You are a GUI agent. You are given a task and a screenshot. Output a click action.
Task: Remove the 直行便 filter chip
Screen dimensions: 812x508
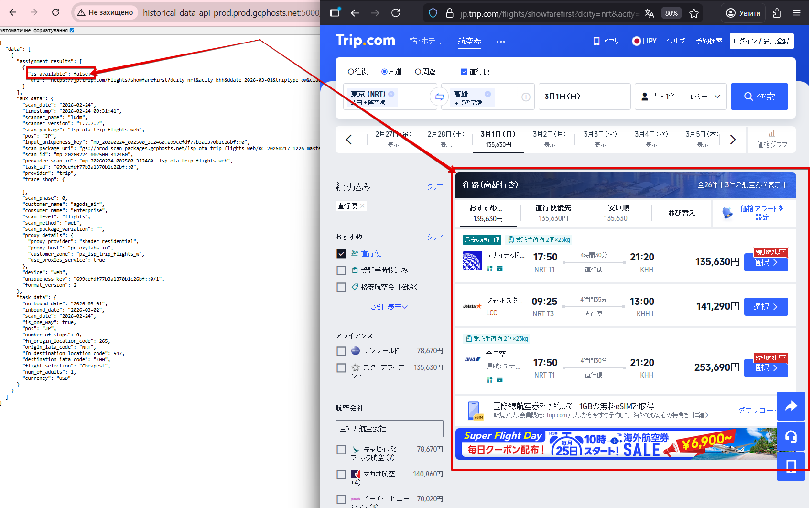point(362,206)
